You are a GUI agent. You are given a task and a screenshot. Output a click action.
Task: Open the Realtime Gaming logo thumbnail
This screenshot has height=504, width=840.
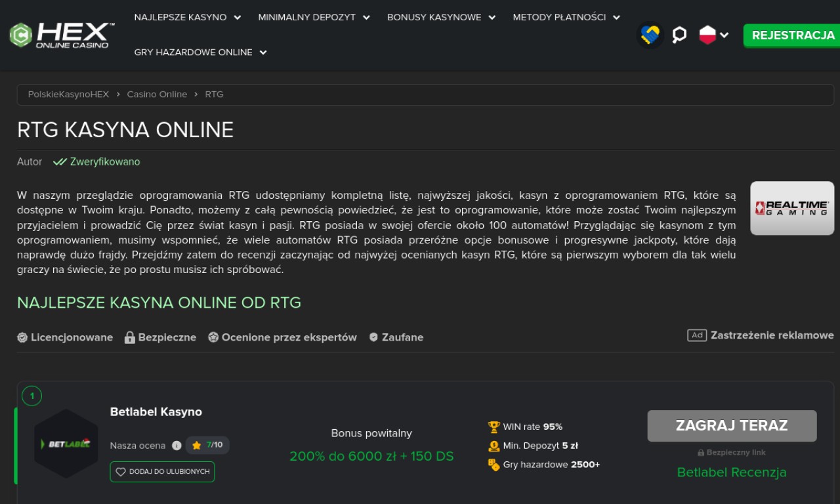(792, 208)
